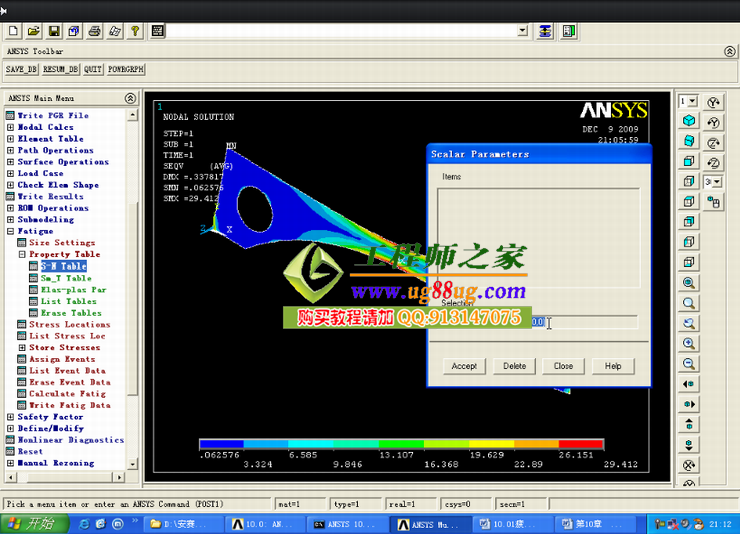
Task: Open ANSYS Help question mark icon
Action: pyautogui.click(x=135, y=31)
